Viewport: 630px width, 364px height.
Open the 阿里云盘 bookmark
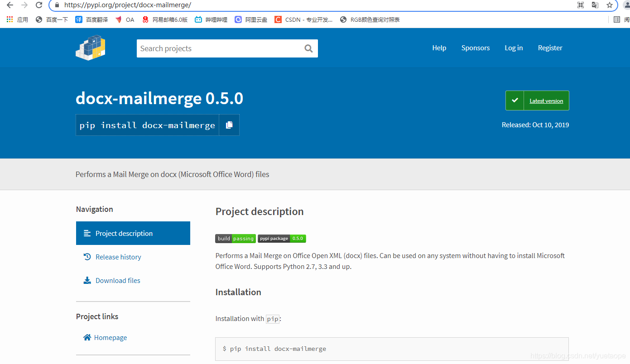tap(251, 19)
